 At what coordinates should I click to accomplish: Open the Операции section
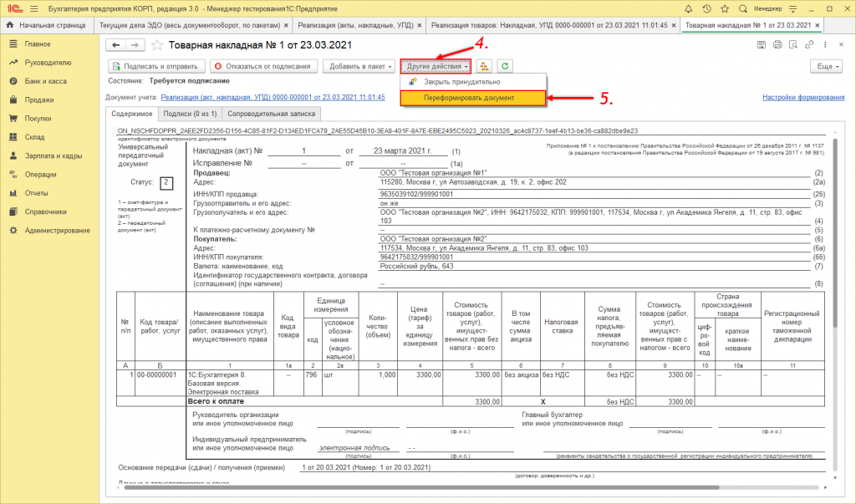point(40,174)
